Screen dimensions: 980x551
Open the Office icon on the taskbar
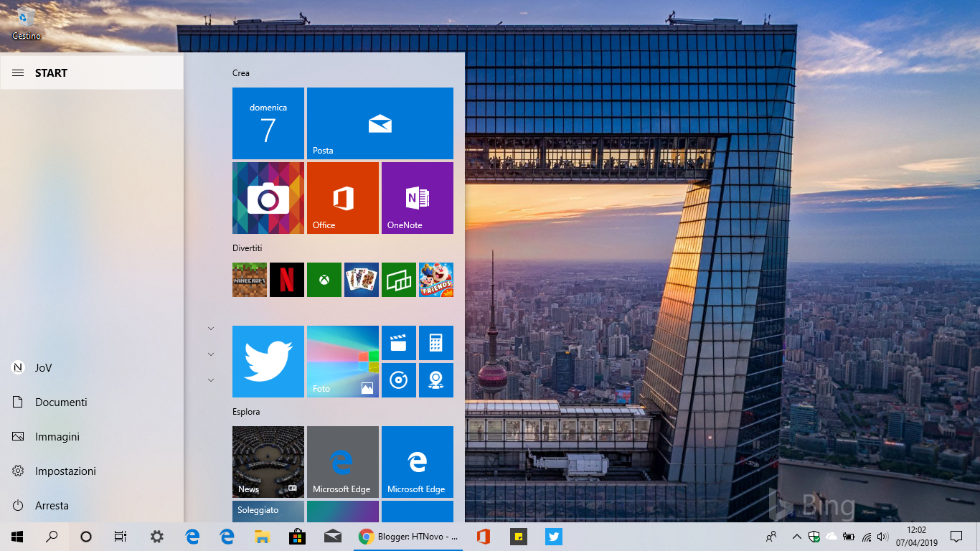pyautogui.click(x=483, y=537)
